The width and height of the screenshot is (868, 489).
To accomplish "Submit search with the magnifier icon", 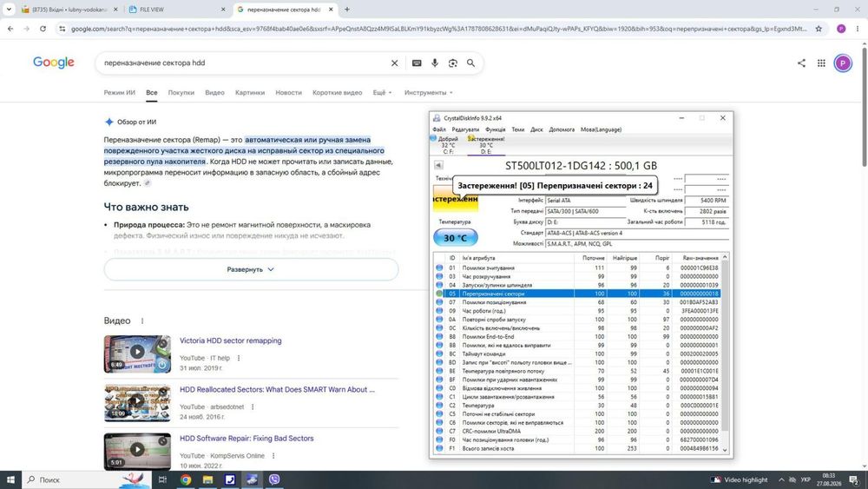I will [x=470, y=63].
